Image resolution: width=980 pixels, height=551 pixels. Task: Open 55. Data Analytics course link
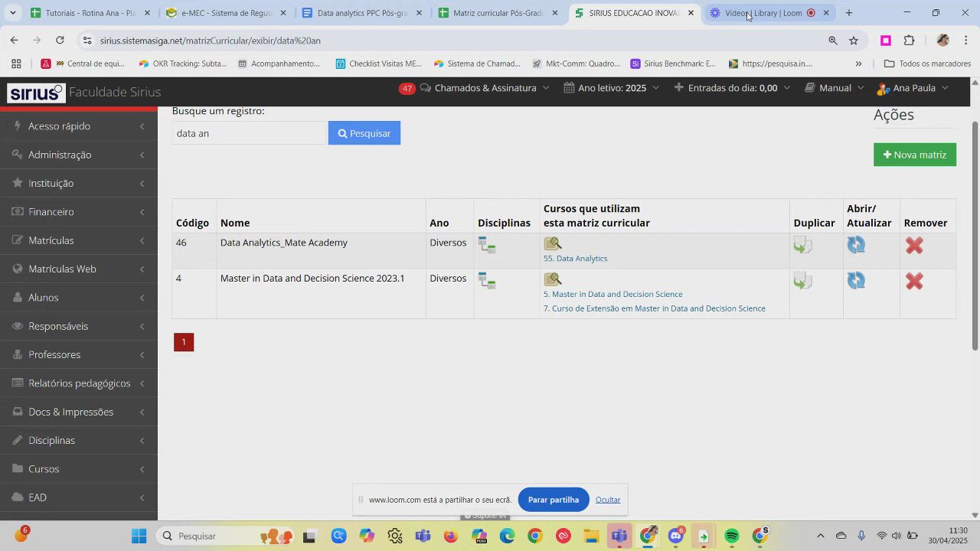575,259
